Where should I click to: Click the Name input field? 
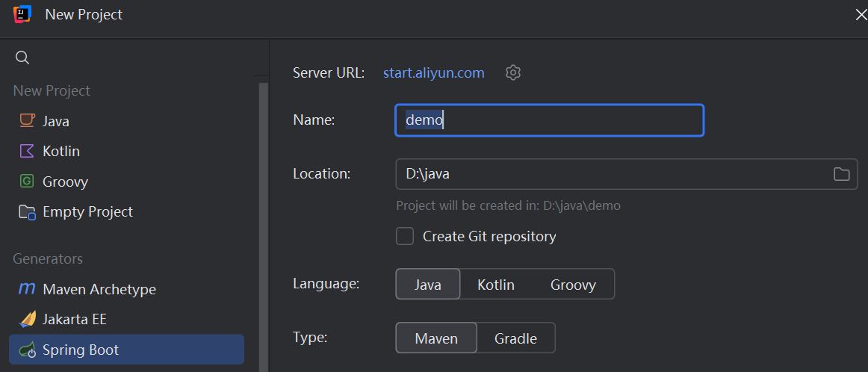pyautogui.click(x=549, y=120)
